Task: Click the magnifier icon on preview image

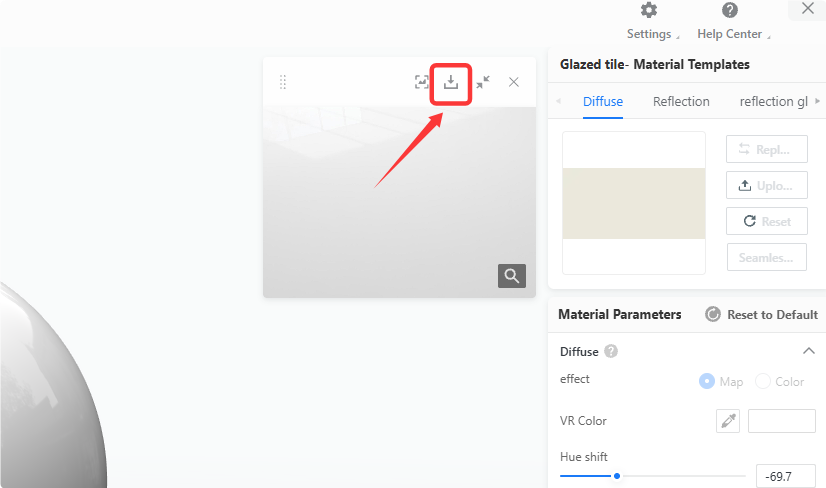Action: [x=512, y=276]
